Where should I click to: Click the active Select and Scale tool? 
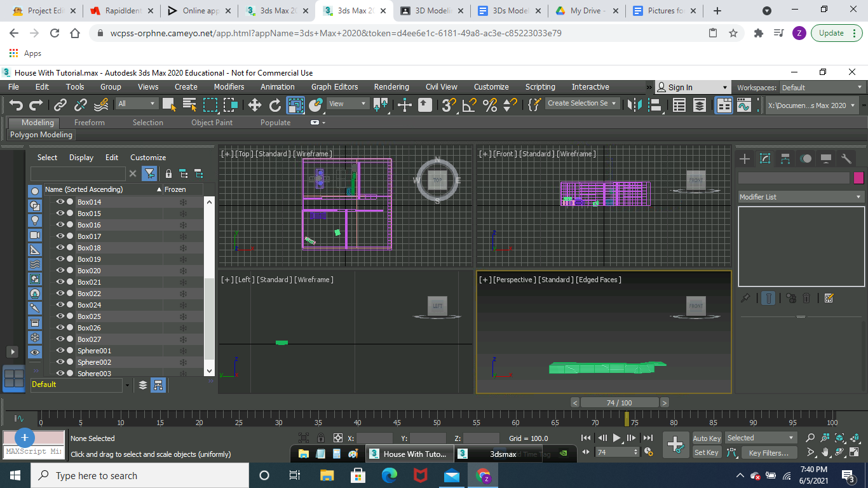point(295,105)
